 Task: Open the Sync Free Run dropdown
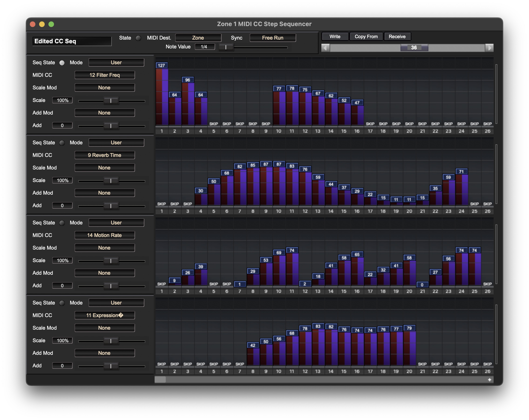click(272, 38)
